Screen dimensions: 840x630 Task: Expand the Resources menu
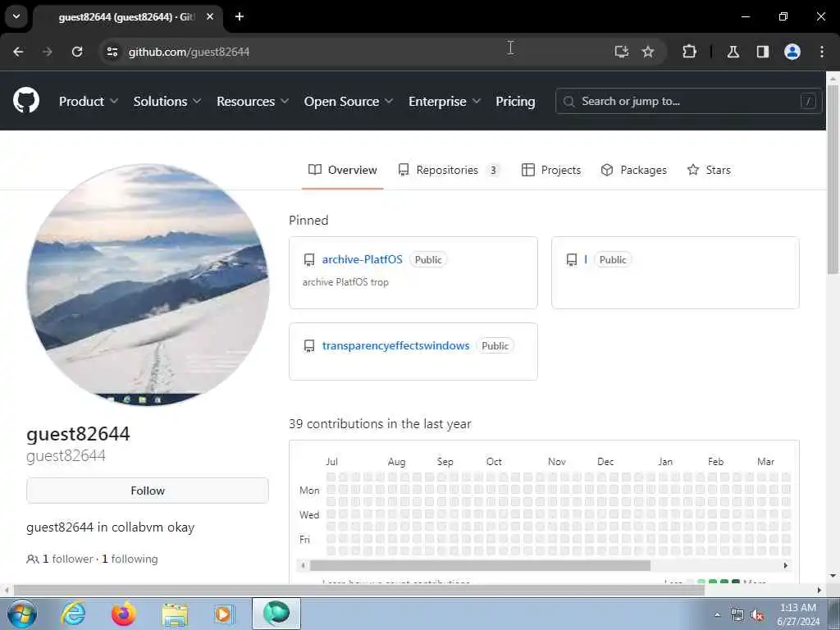(253, 101)
